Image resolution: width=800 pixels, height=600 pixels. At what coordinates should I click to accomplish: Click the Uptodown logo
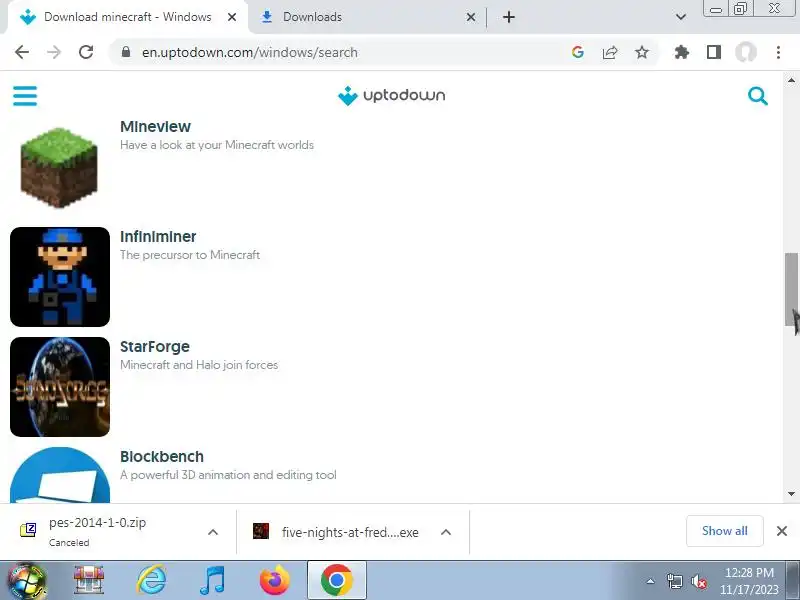pyautogui.click(x=391, y=95)
